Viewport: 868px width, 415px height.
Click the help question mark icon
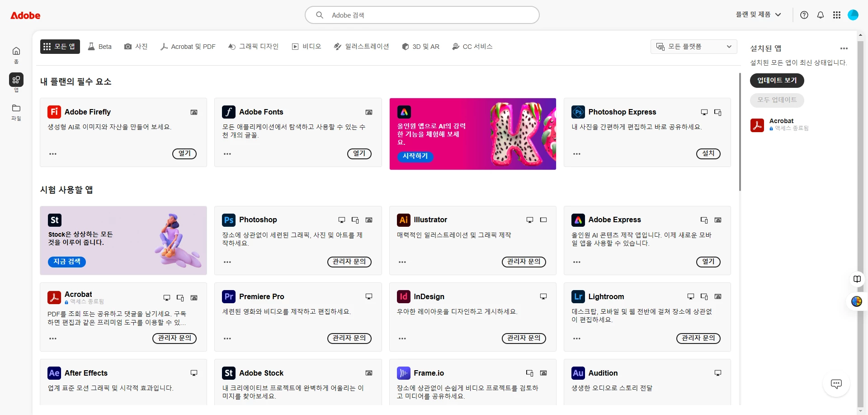coord(804,15)
